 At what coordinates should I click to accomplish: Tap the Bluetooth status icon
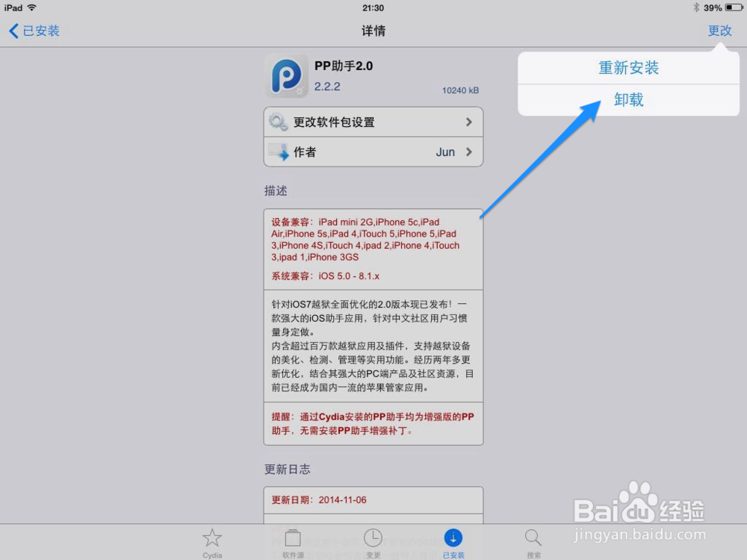(696, 7)
